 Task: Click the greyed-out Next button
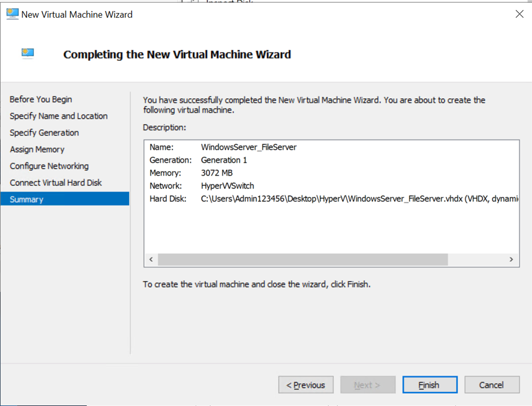(x=367, y=385)
